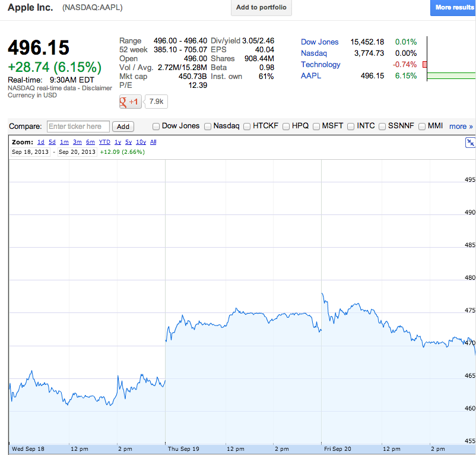Click the Add to portfolio button

[261, 7]
